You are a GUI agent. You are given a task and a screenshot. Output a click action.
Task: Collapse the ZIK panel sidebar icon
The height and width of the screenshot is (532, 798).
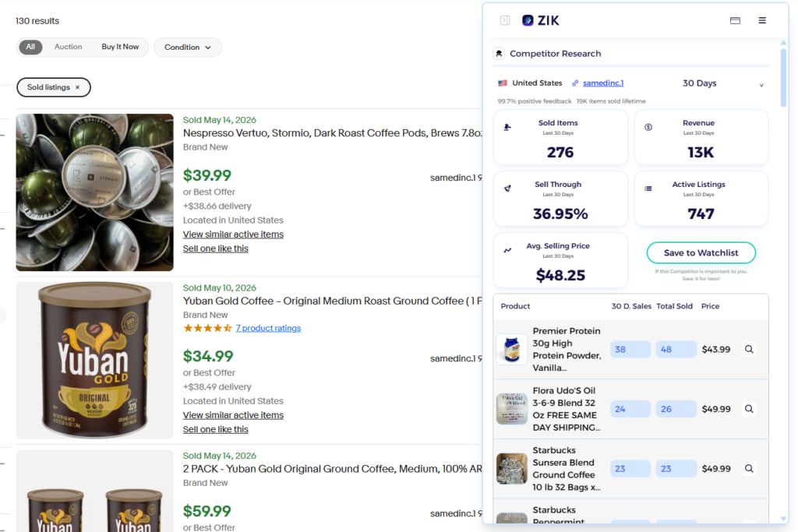[x=505, y=20]
